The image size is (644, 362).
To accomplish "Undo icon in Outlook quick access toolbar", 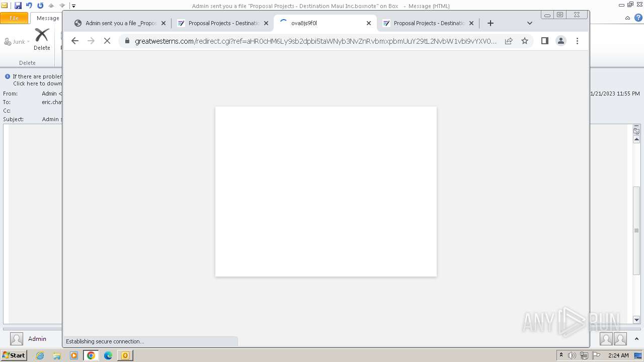I will (29, 6).
